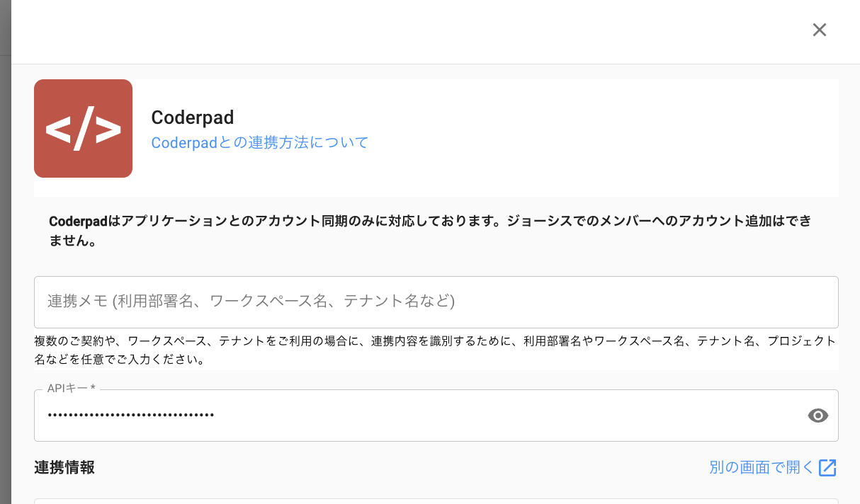The height and width of the screenshot is (504, 860).
Task: Click the open-in-new-window arrow icon
Action: 827,468
